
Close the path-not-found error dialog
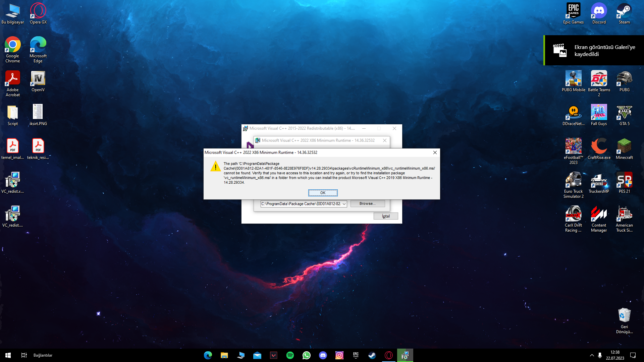(435, 153)
